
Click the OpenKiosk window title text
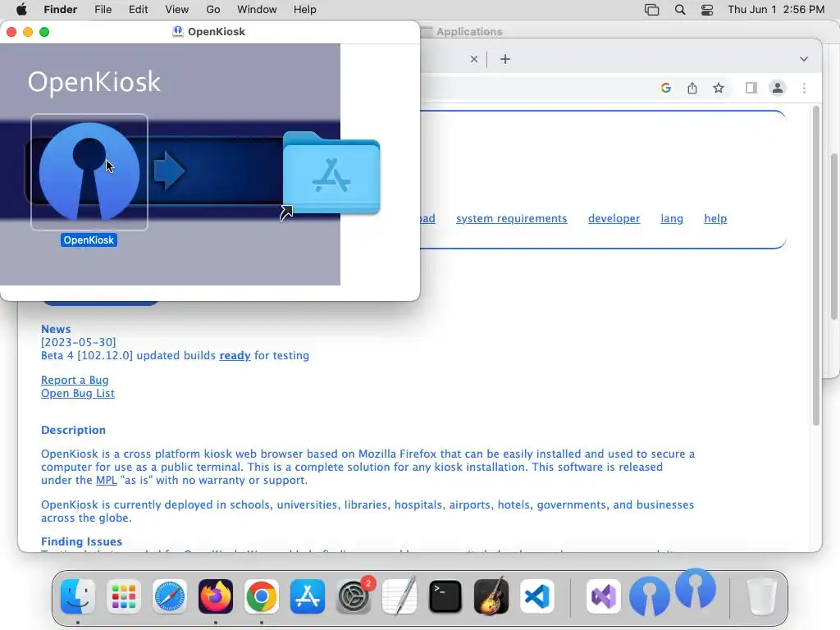click(217, 32)
